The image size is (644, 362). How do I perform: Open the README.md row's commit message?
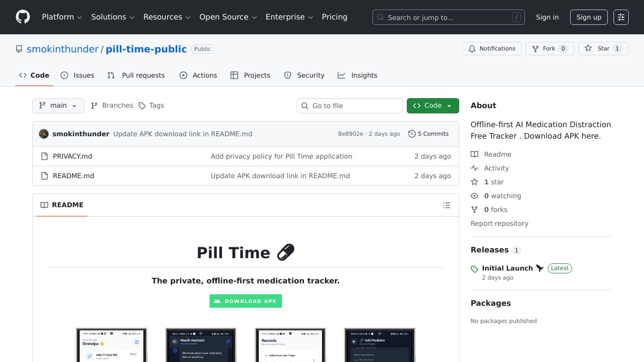pyautogui.click(x=281, y=176)
